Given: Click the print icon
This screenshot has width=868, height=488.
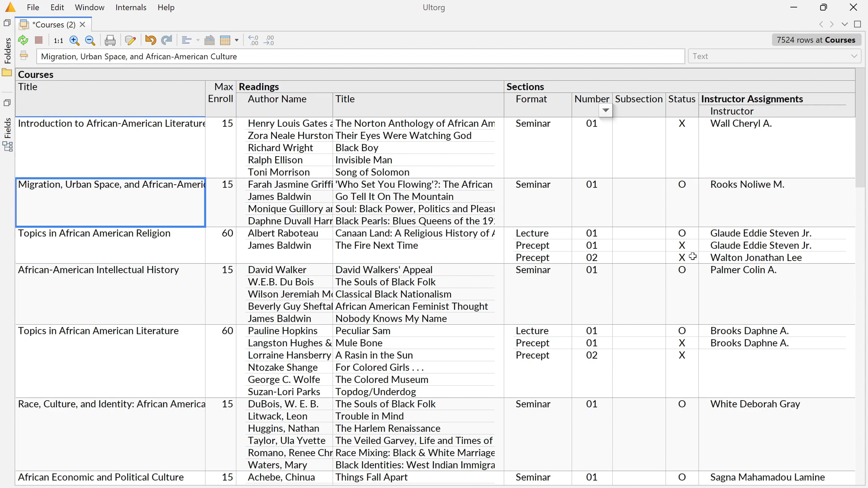Looking at the screenshot, I should click(x=110, y=40).
